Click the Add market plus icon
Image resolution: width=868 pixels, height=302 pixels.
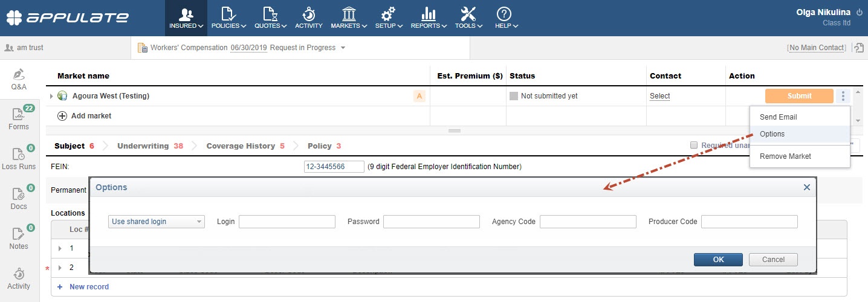62,116
